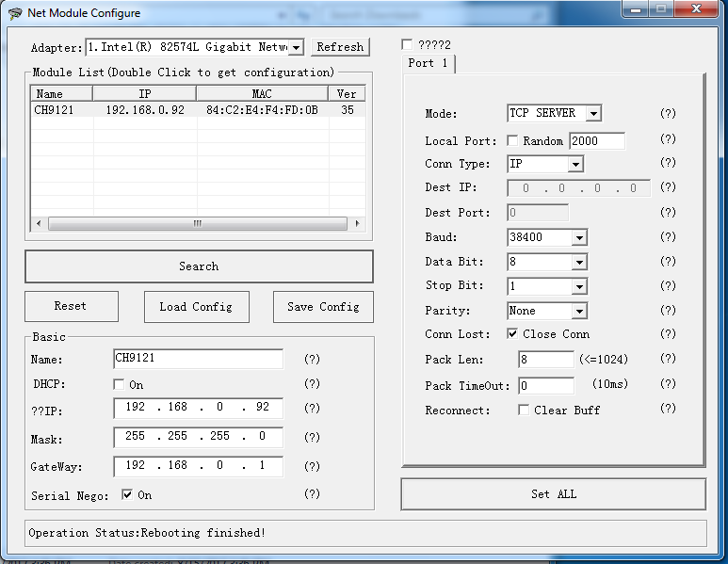Screen dimensions: 728x564
Task: Click the (?) help next to Pack TimeOut
Action: click(x=668, y=384)
